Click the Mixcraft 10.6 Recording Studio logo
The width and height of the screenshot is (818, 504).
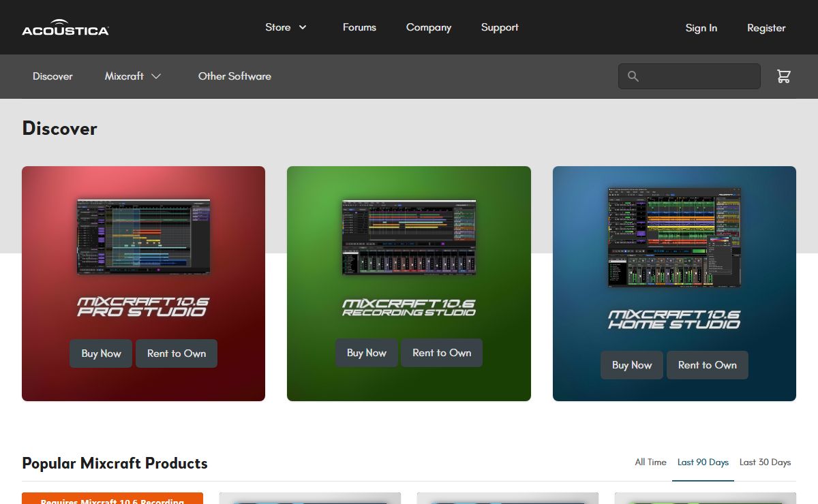(409, 307)
